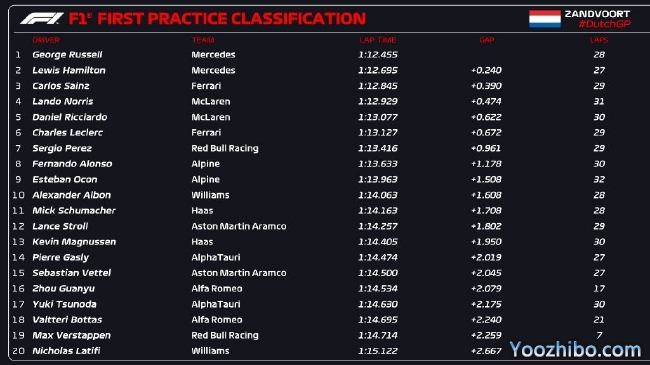Click the GAP column header

(x=487, y=40)
